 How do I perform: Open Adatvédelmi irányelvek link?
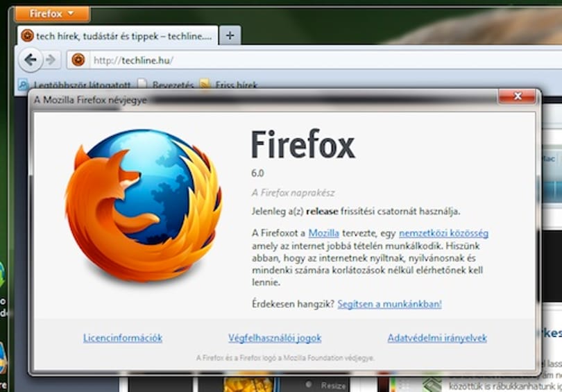click(x=437, y=338)
